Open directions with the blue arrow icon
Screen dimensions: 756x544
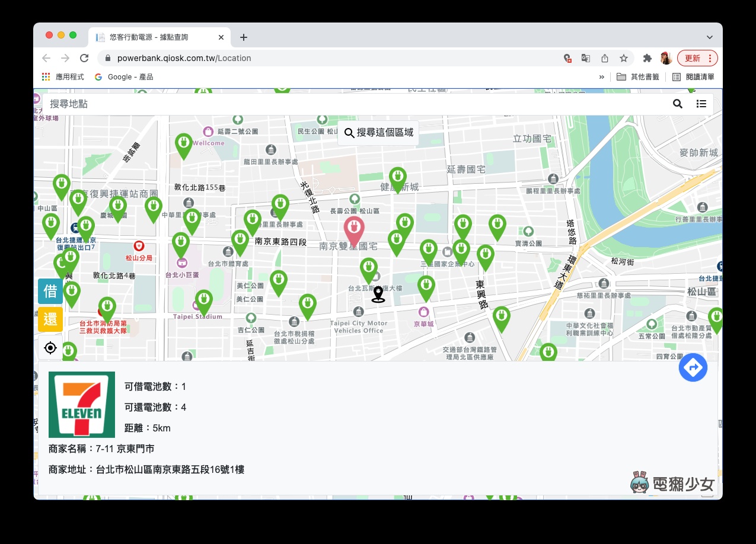pyautogui.click(x=693, y=367)
